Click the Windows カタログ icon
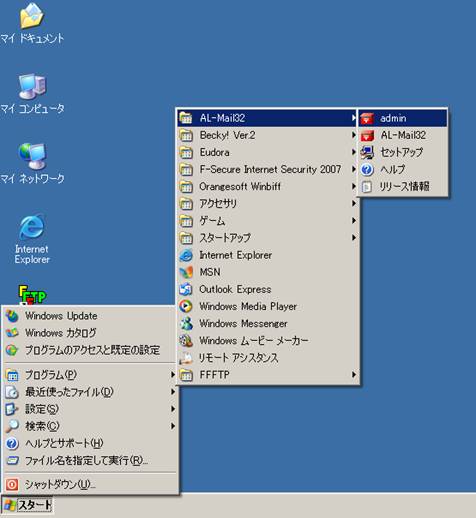 click(x=12, y=333)
